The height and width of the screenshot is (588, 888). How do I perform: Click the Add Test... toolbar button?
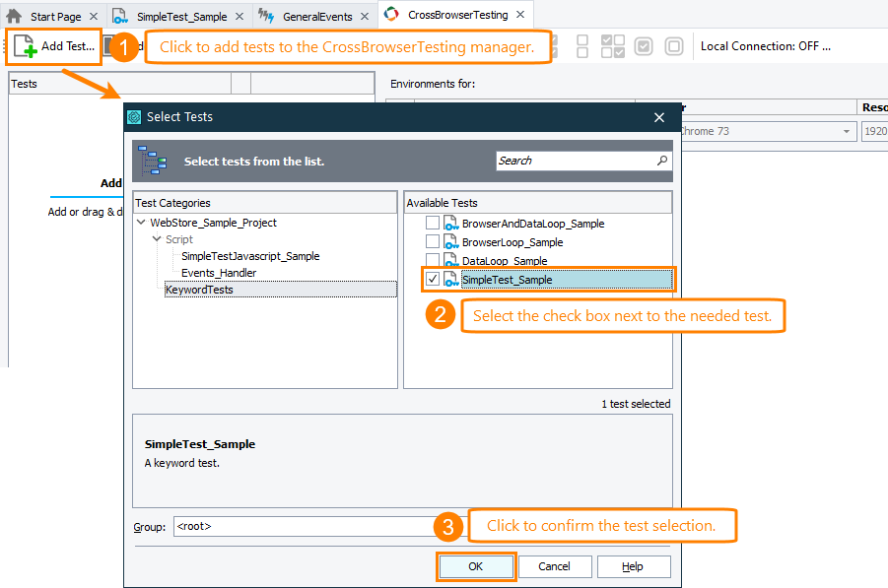pyautogui.click(x=54, y=46)
